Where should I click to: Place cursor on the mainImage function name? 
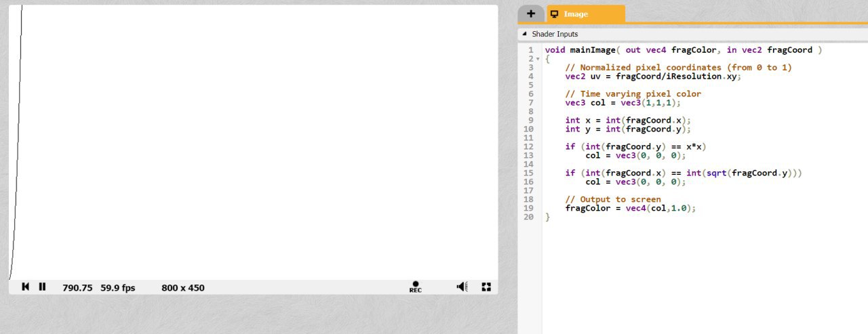(x=592, y=50)
